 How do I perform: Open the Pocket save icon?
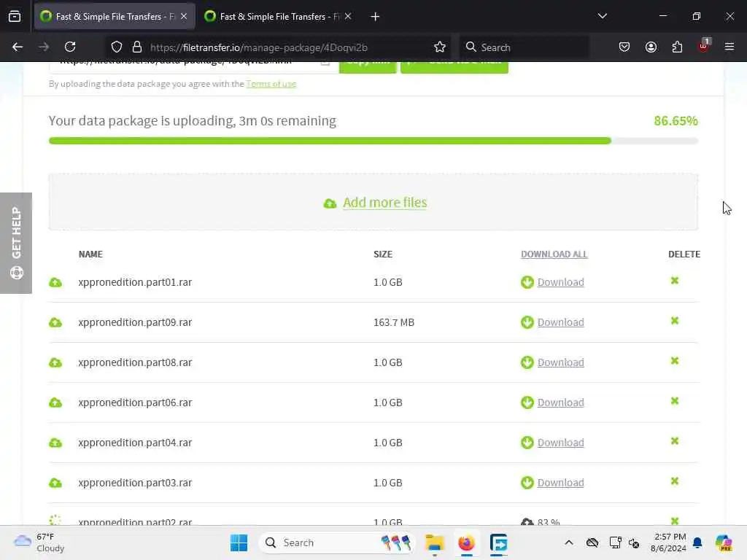(x=624, y=47)
